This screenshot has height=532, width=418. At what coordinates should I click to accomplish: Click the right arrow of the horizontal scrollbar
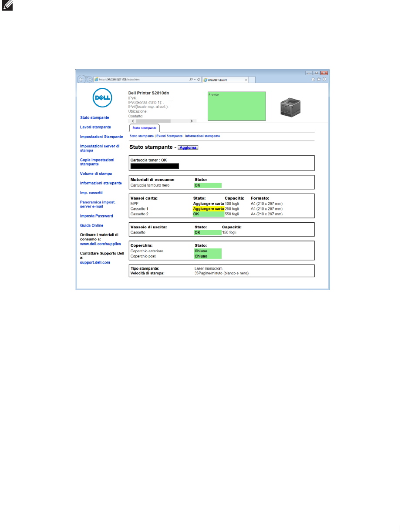[x=191, y=121]
